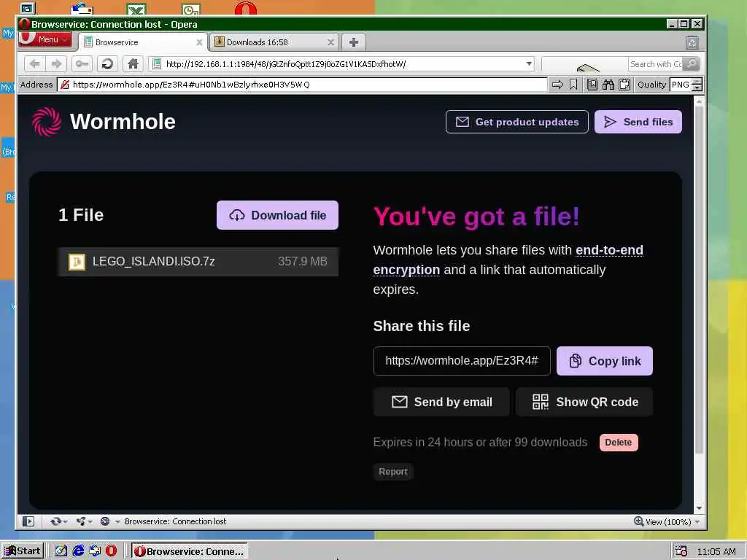This screenshot has width=747, height=560.
Task: Click the 11:05 AM taskbar clock
Action: (716, 551)
